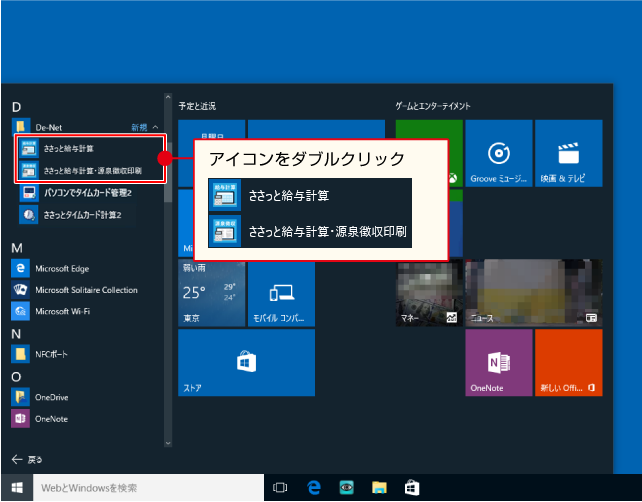The width and height of the screenshot is (642, 502).
Task: Open File Explorer from the taskbar
Action: (x=379, y=487)
